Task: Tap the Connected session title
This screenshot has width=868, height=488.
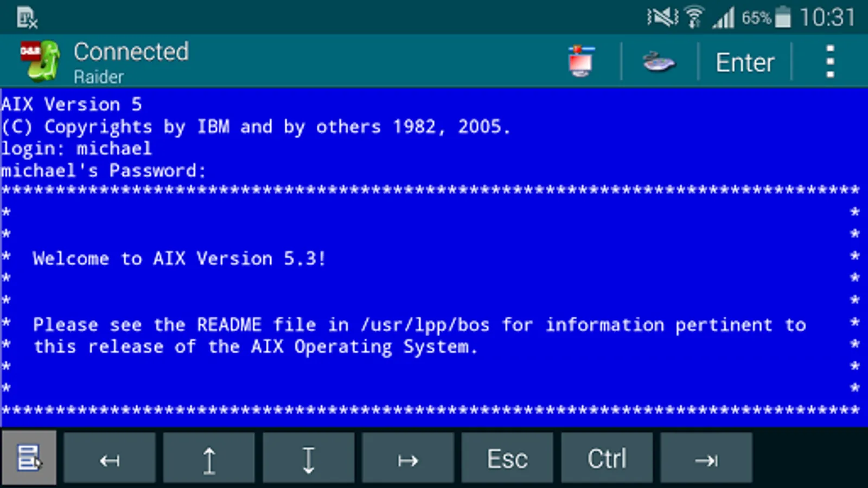Action: [131, 52]
